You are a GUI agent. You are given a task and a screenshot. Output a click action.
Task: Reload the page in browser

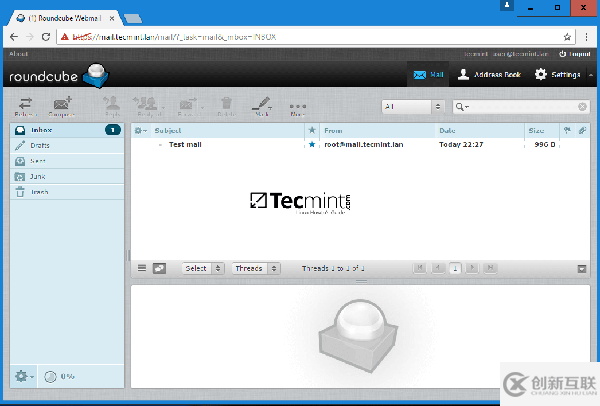[x=46, y=37]
